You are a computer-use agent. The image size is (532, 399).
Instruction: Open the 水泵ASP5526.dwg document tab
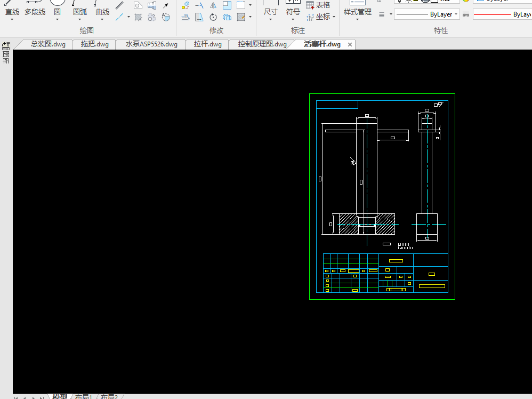151,44
